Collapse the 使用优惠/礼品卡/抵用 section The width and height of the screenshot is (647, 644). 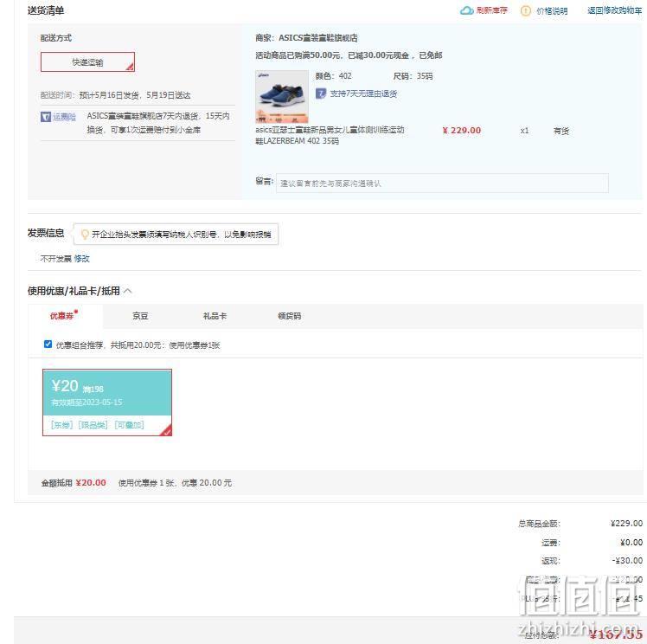tap(128, 291)
